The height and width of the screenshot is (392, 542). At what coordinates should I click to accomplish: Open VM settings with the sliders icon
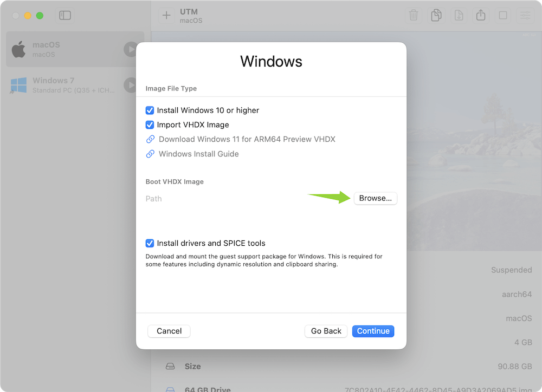(x=524, y=15)
